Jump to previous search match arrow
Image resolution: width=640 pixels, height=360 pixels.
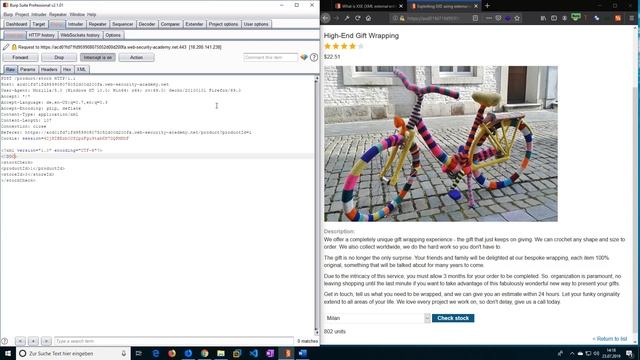pyautogui.click(x=20, y=341)
